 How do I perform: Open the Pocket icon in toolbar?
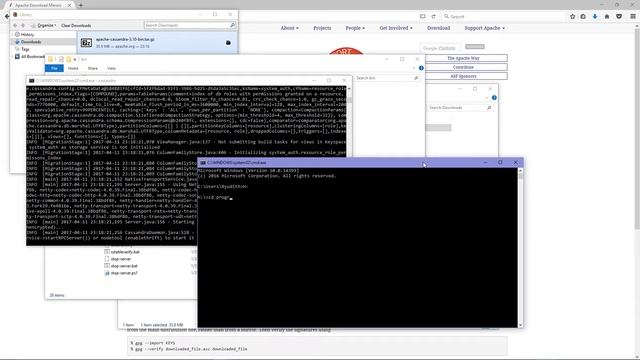[619, 16]
